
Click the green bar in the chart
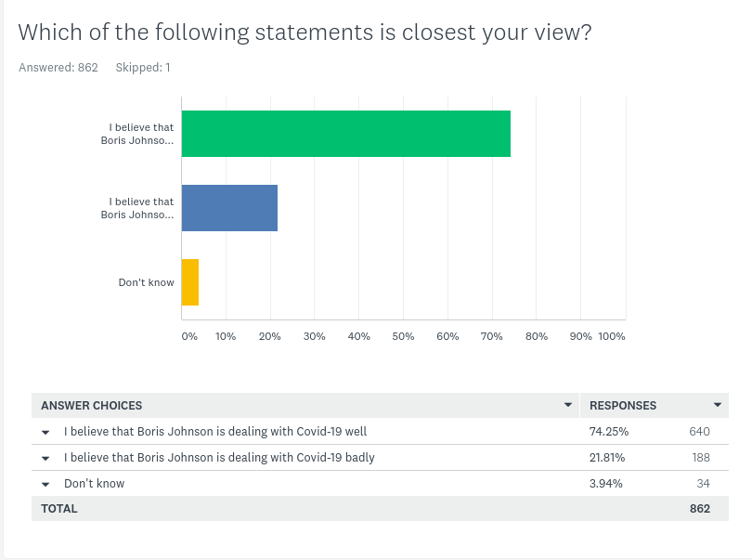coord(345,134)
